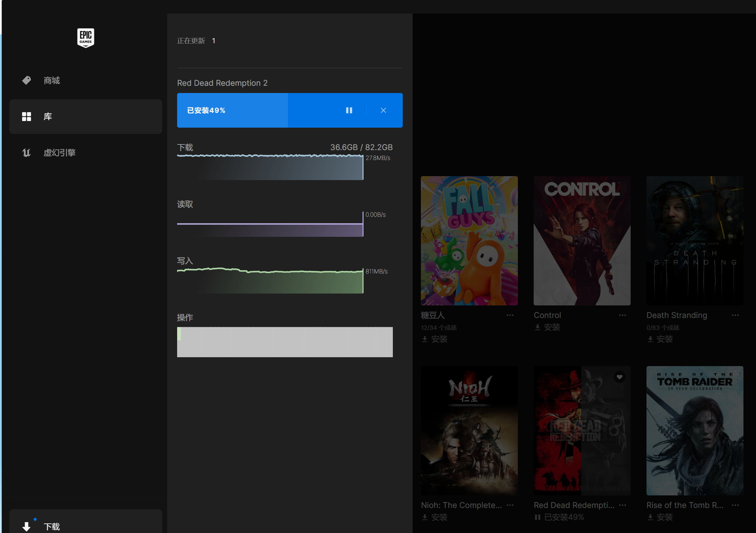Click the Control game title
Viewport: 756px width, 533px height.
(547, 315)
